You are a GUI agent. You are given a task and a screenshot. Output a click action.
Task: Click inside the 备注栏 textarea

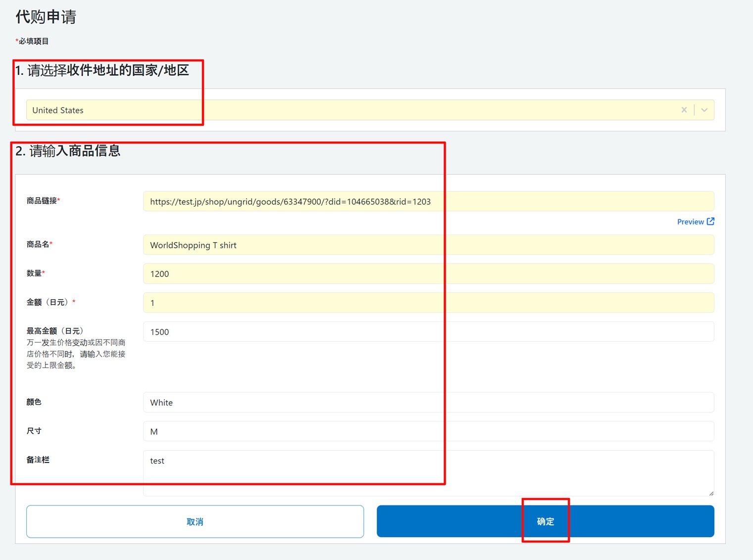tap(428, 472)
